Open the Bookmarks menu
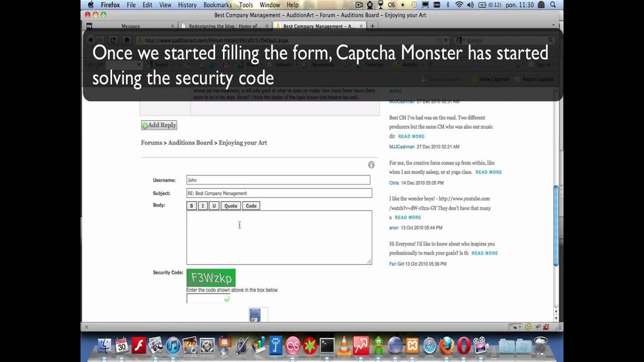 [x=217, y=5]
